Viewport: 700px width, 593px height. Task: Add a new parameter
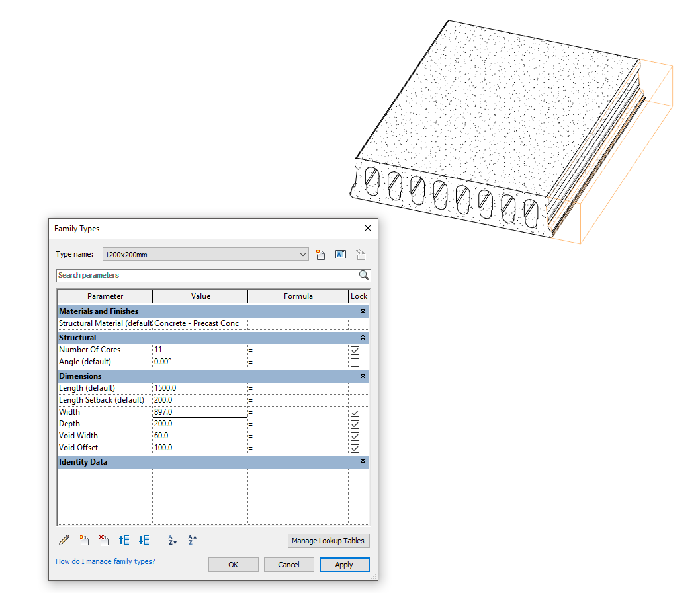click(84, 540)
